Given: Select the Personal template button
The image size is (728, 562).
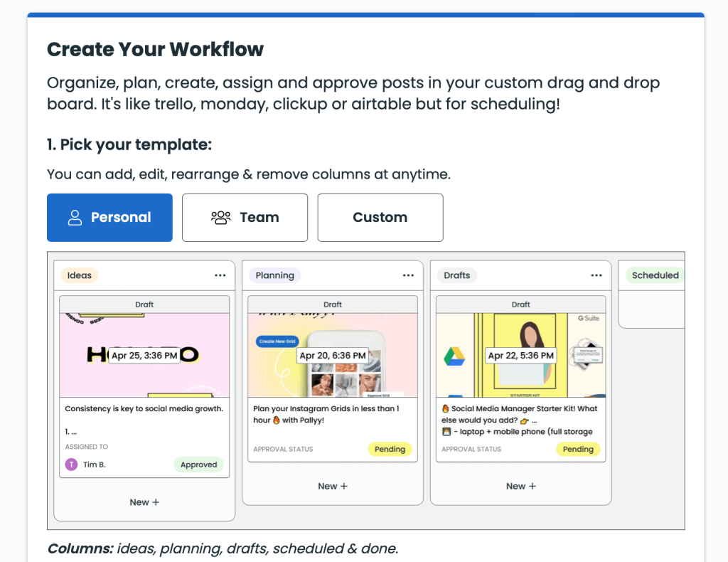Looking at the screenshot, I should pos(109,218).
